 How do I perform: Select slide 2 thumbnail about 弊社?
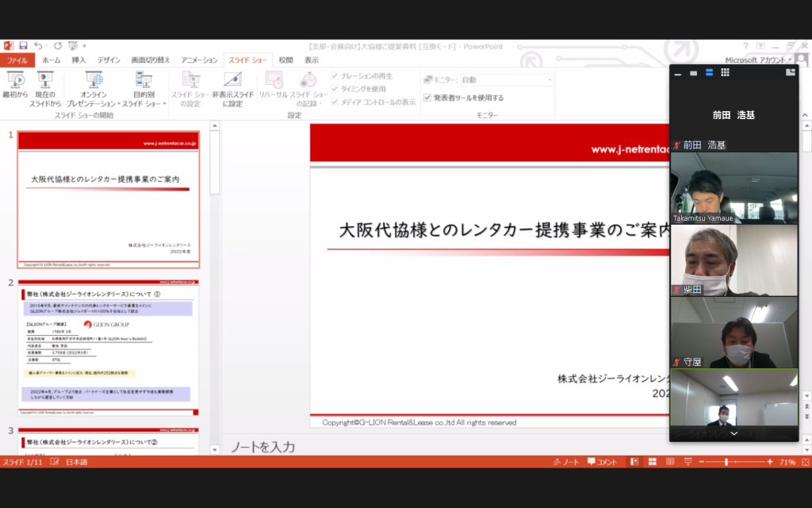[x=108, y=348]
